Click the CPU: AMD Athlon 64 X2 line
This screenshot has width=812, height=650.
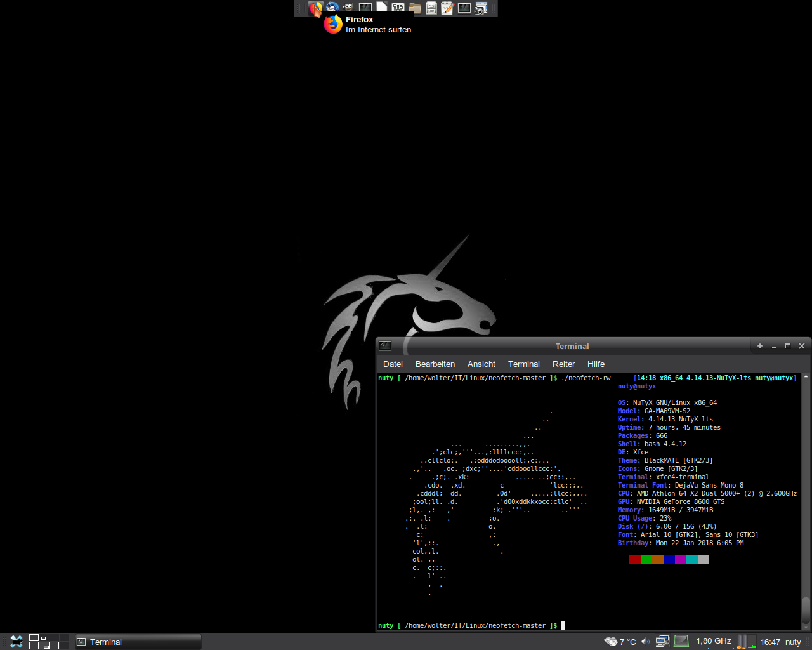point(707,494)
